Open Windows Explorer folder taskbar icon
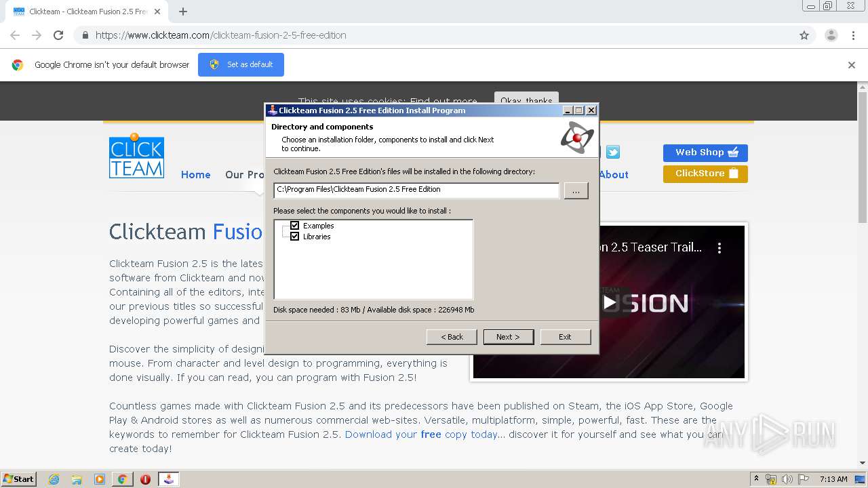The width and height of the screenshot is (868, 488). tap(77, 479)
